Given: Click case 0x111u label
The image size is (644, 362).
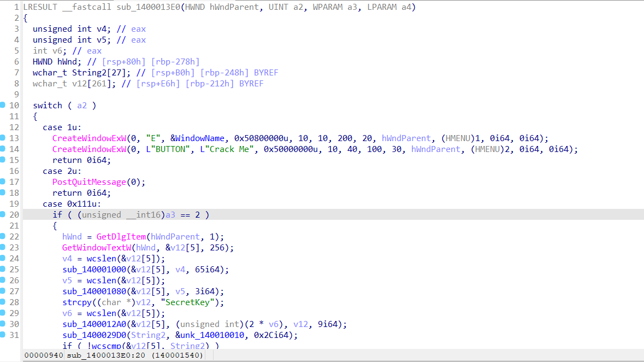Looking at the screenshot, I should [x=72, y=203].
